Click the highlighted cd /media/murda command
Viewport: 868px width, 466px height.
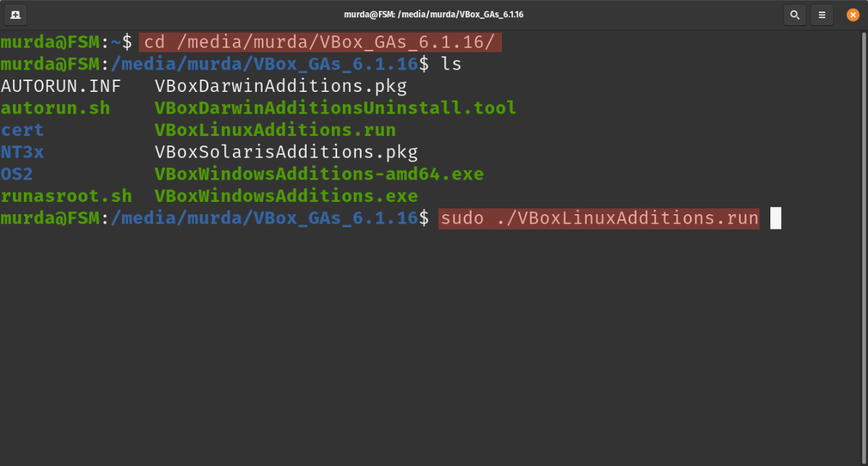coord(320,43)
